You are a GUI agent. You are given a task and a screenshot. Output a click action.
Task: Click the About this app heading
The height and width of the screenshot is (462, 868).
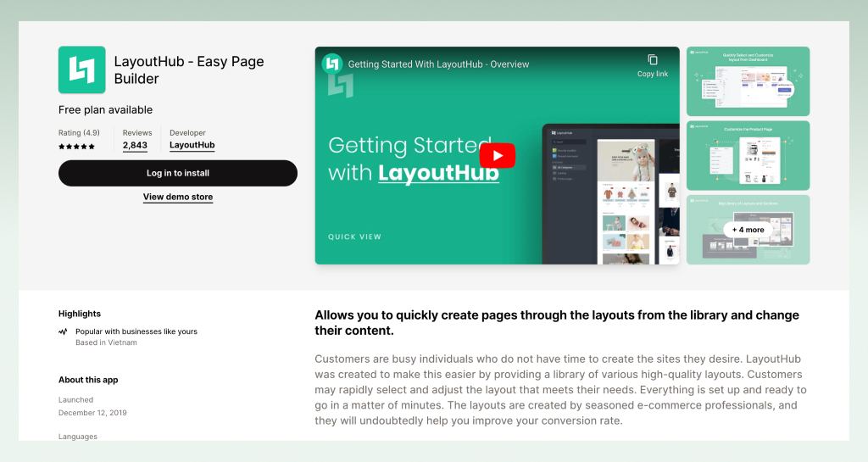tap(88, 380)
